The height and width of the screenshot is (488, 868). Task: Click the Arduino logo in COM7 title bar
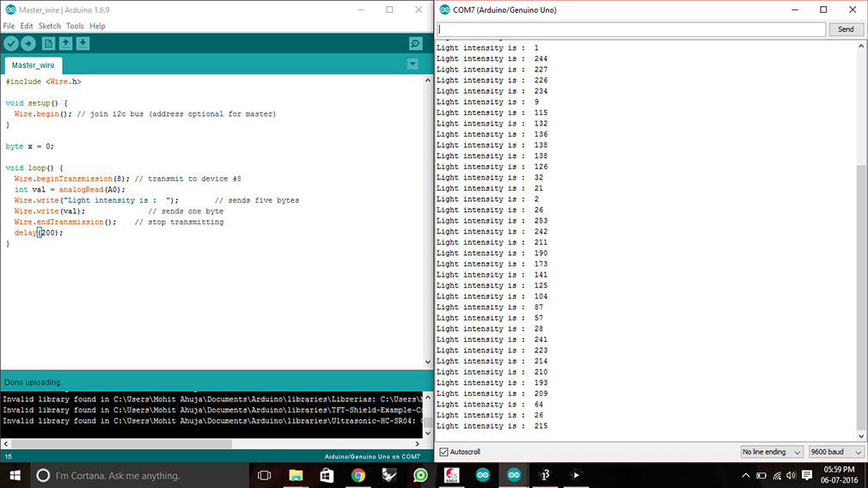[444, 9]
